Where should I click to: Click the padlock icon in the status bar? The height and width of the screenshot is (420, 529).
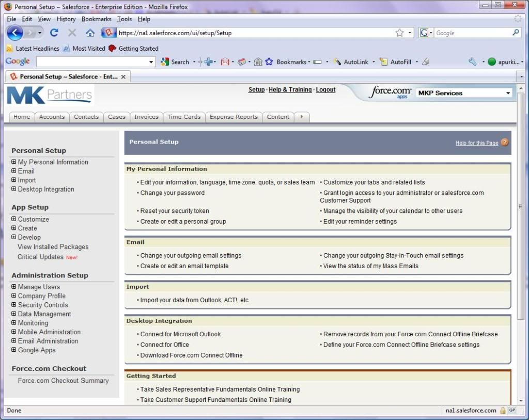[503, 410]
